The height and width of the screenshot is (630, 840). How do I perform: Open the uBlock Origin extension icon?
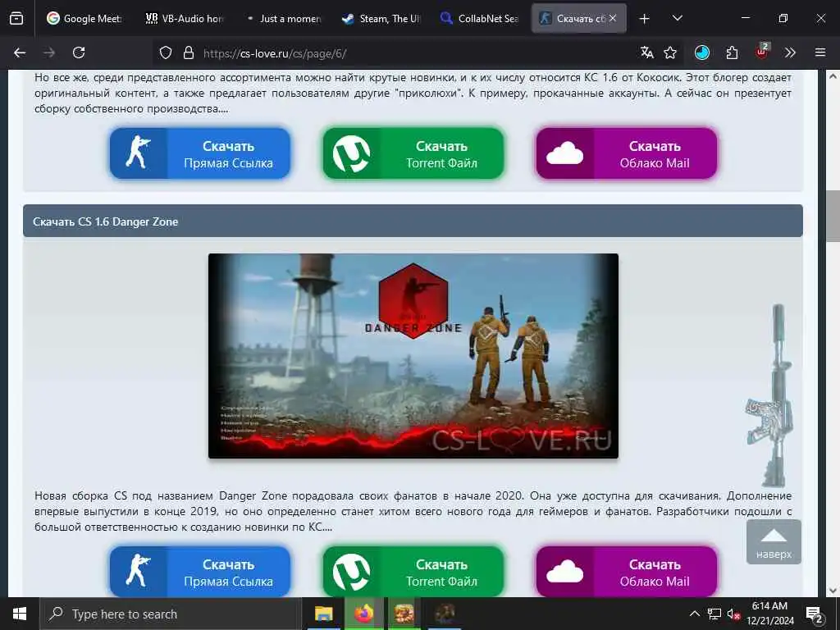[762, 52]
